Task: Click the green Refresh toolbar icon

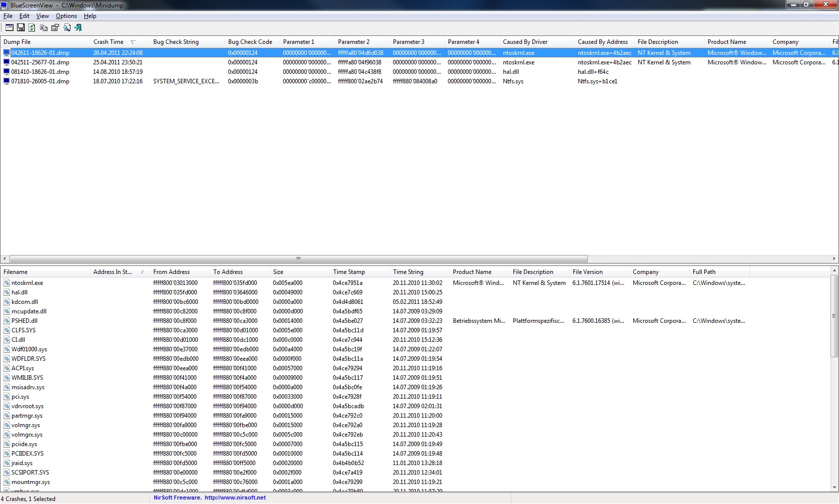Action: pos(32,28)
